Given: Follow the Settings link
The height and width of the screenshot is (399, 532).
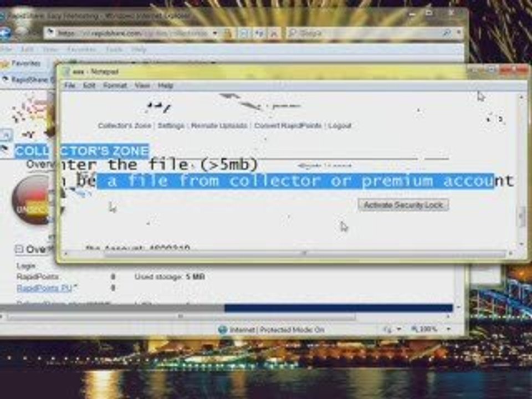Looking at the screenshot, I should tap(171, 126).
